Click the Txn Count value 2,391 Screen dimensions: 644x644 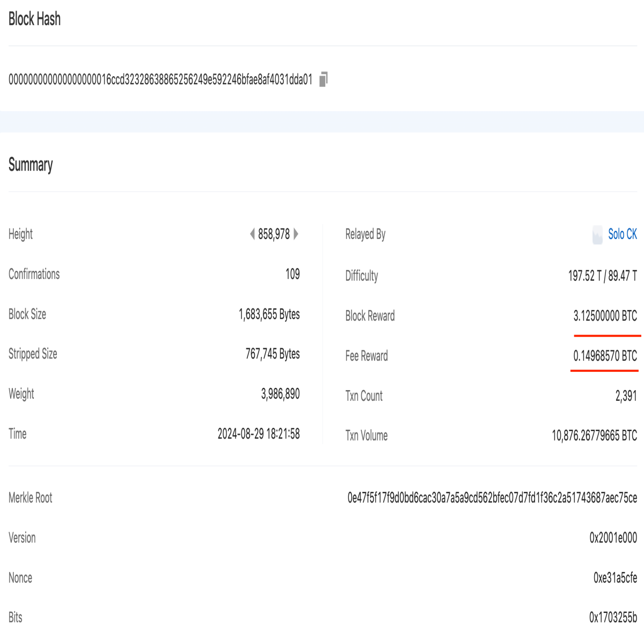(626, 396)
